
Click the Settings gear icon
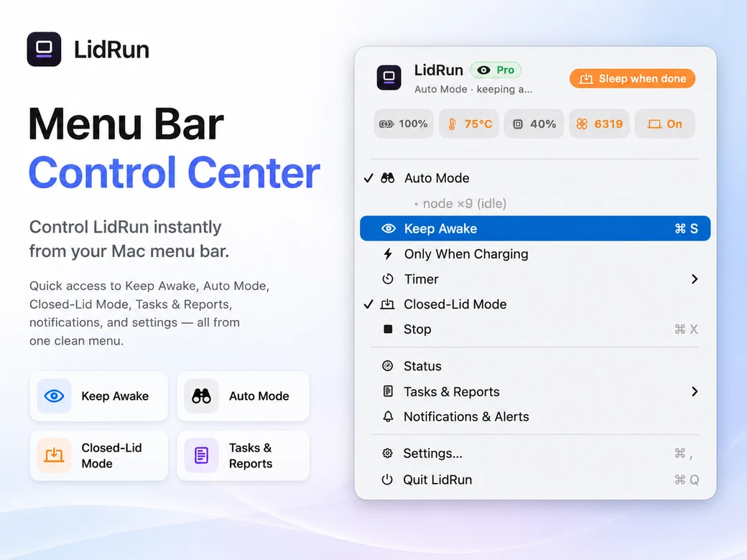pos(388,453)
